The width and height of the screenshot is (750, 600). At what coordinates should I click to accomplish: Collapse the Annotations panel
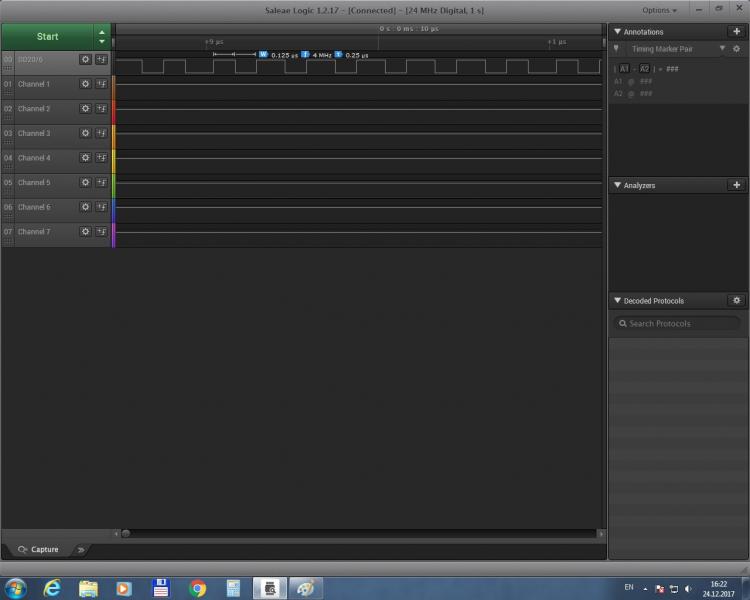click(x=616, y=32)
